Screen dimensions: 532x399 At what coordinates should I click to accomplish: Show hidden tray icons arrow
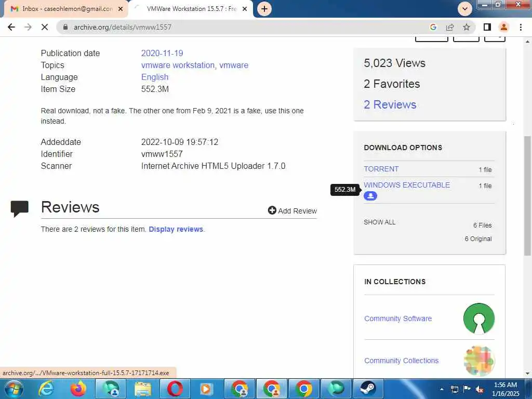(x=442, y=389)
